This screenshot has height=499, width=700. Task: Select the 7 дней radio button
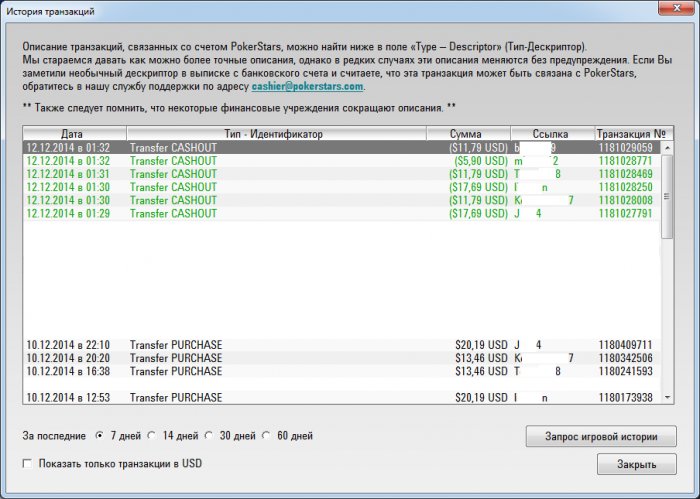point(99,436)
